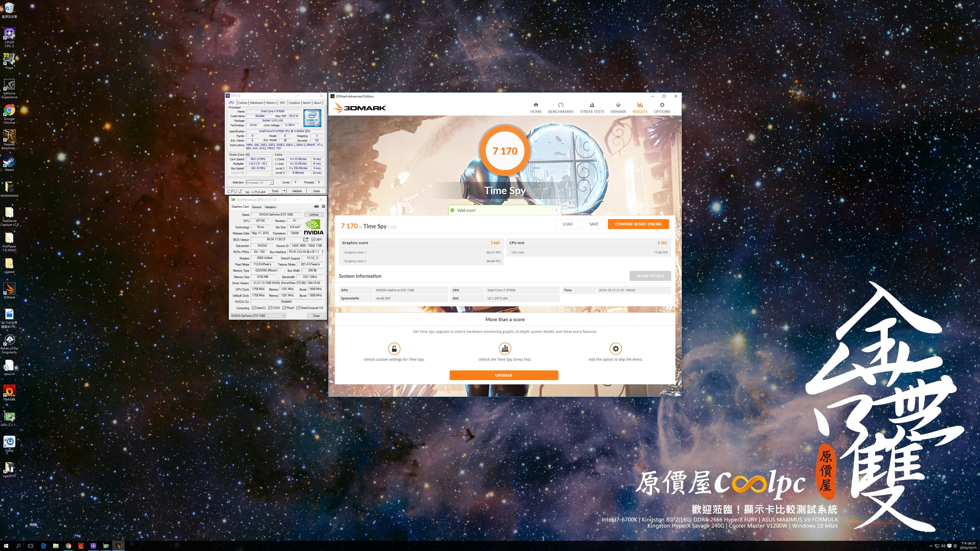Open the VRMARK section
980x551 pixels.
pyautogui.click(x=618, y=108)
